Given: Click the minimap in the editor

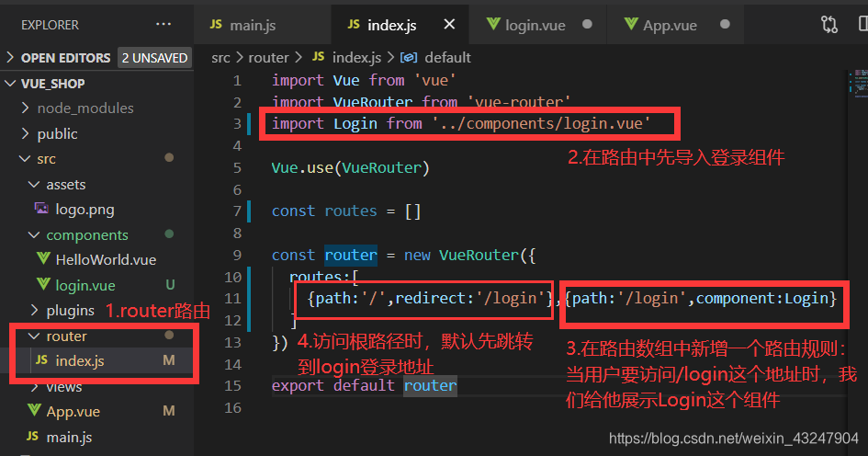Looking at the screenshot, I should coord(858,83).
